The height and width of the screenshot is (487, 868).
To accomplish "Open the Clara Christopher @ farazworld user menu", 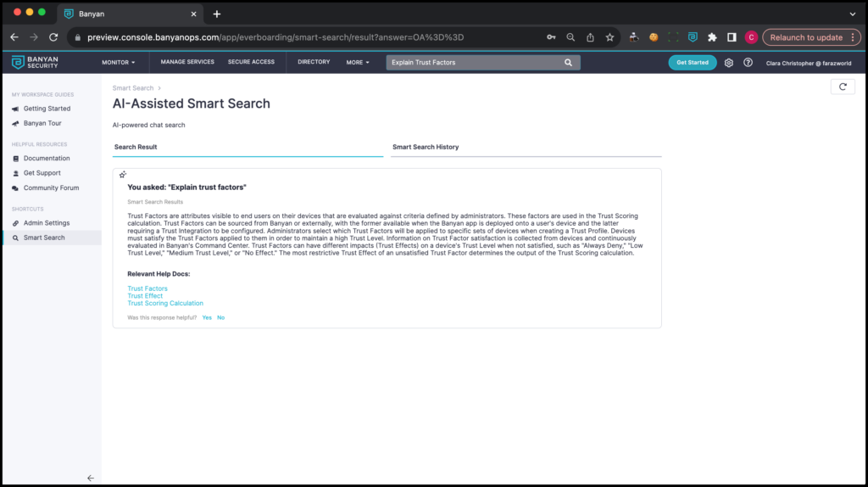I will click(x=808, y=63).
